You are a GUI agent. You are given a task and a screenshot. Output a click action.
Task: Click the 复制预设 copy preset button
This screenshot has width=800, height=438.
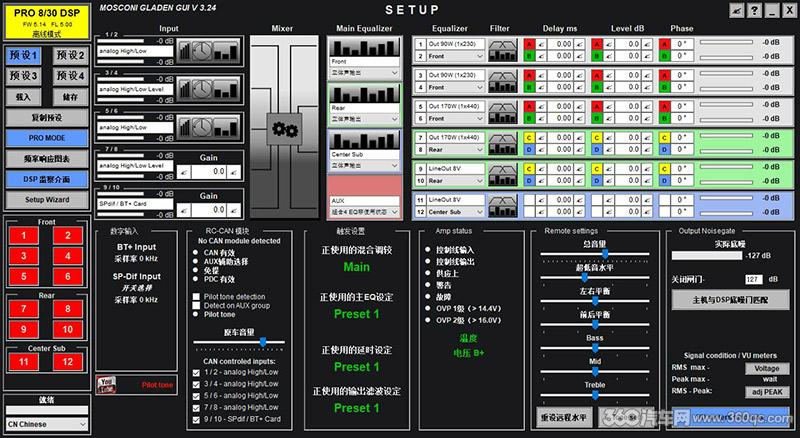tap(47, 117)
